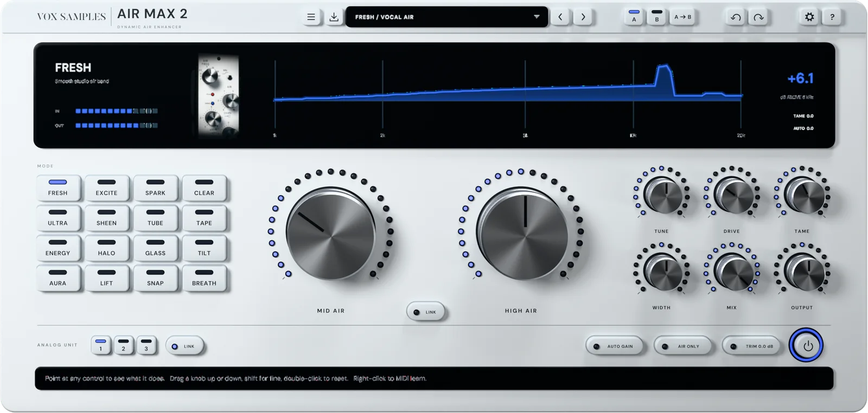Image resolution: width=868 pixels, height=413 pixels.
Task: Select the ENERGY mode
Action: tap(58, 248)
